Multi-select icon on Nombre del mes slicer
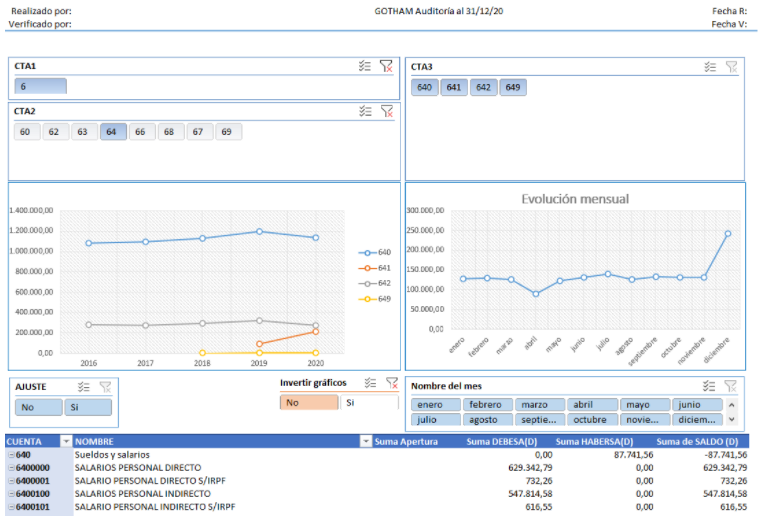 tap(709, 386)
